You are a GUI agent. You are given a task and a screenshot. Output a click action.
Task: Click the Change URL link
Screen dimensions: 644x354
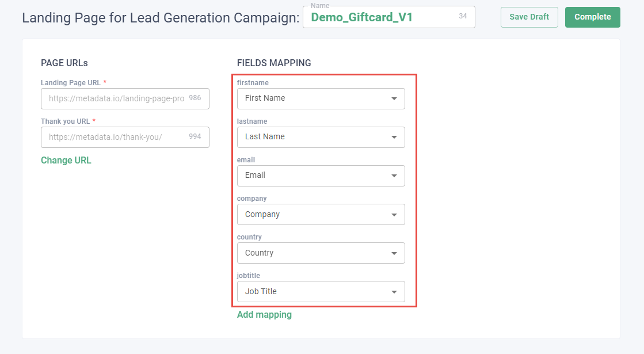(66, 161)
